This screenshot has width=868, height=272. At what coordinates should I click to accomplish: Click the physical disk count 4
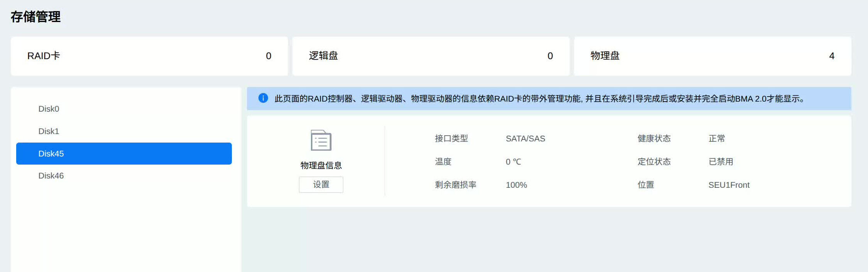pos(831,56)
